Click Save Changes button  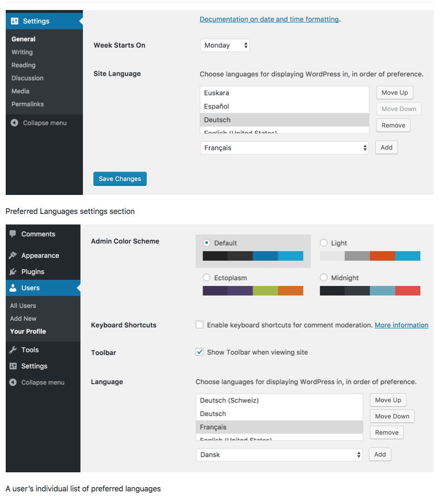(x=120, y=179)
